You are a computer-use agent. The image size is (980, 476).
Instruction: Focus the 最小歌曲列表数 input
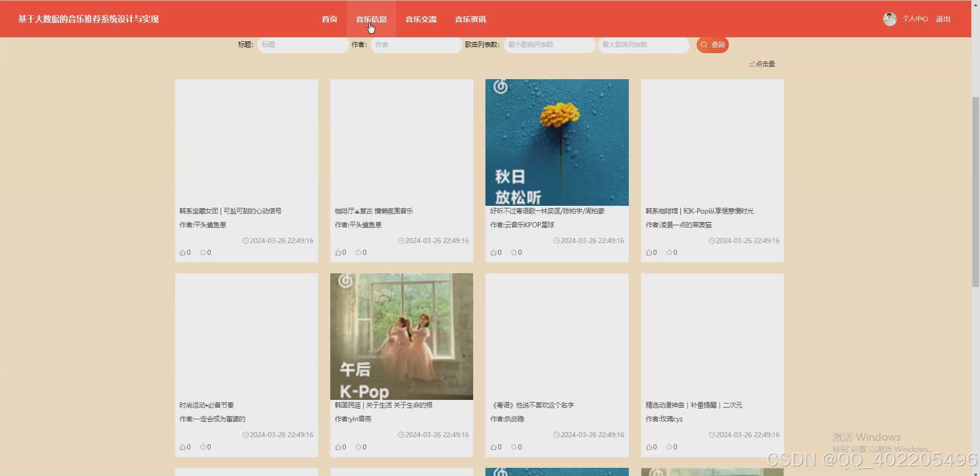(549, 44)
